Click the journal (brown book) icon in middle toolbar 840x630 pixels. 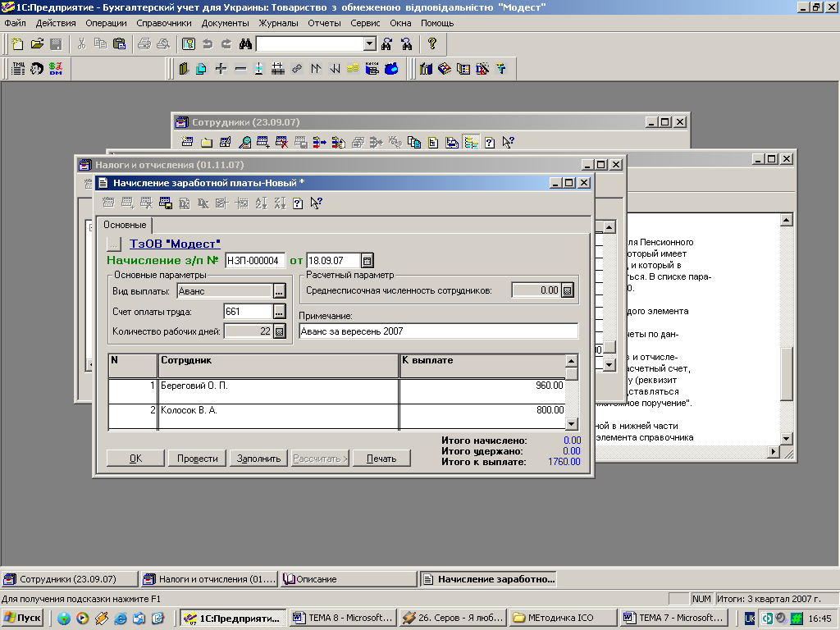pyautogui.click(x=184, y=69)
